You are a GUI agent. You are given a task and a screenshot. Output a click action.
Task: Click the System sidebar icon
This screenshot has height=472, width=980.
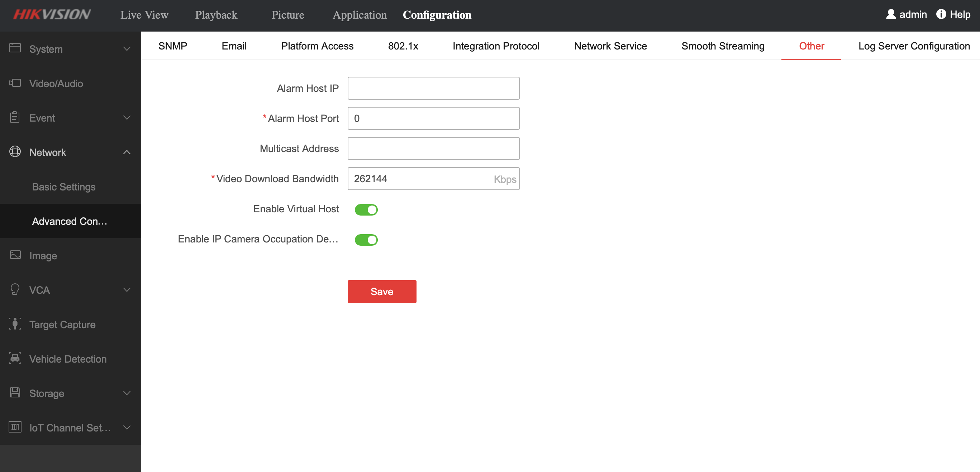(x=15, y=48)
